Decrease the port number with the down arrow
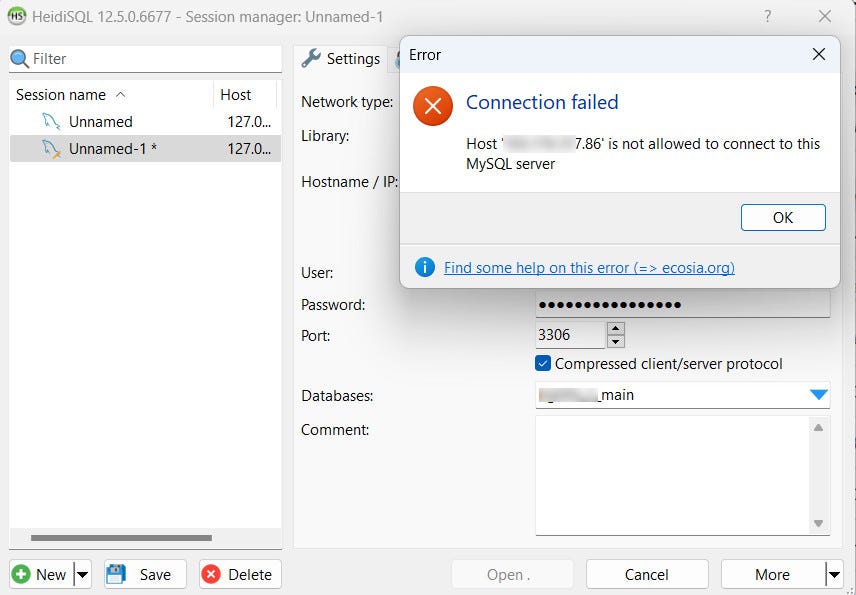Screen dimensions: 856x595 (616, 342)
